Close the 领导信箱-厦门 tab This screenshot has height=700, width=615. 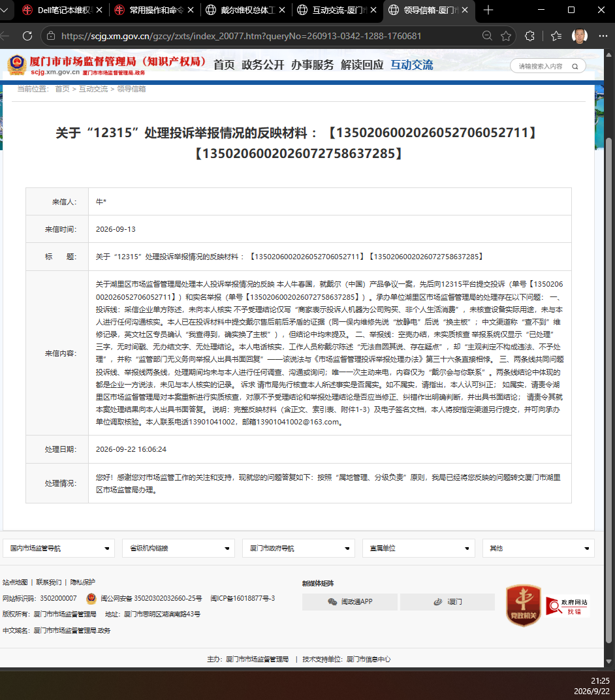465,10
